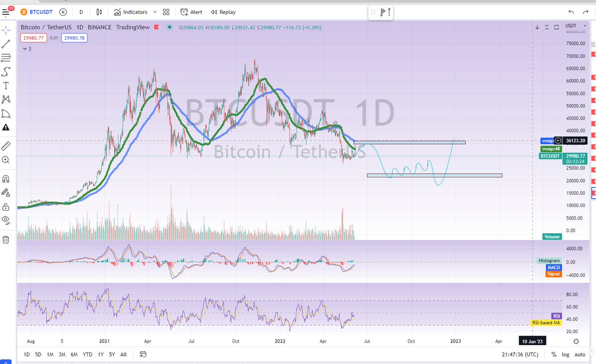Image resolution: width=596 pixels, height=364 pixels.
Task: Click the blue buy price 29980.78 button
Action: click(75, 38)
